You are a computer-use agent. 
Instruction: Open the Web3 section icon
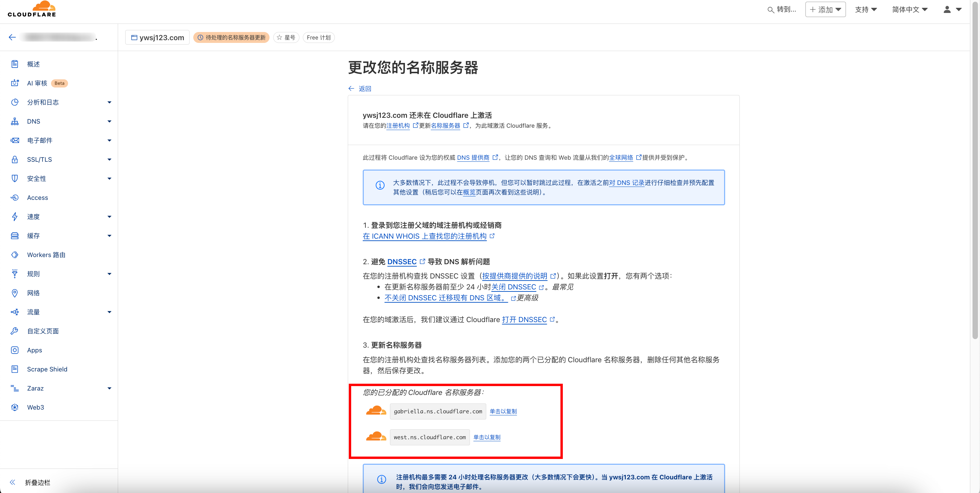point(15,407)
